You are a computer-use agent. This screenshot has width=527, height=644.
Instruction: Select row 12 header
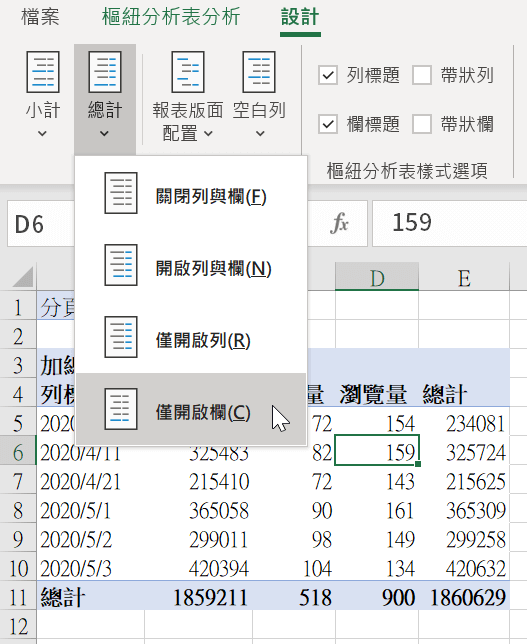18,625
